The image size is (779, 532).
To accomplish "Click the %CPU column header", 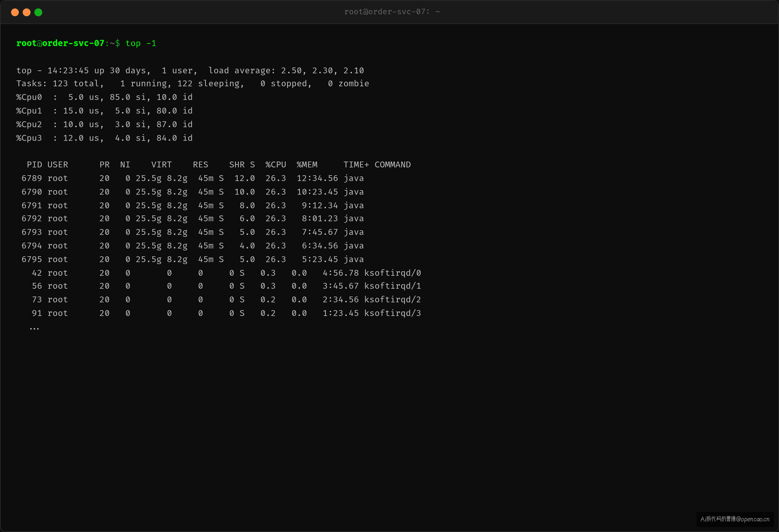I will [x=276, y=164].
